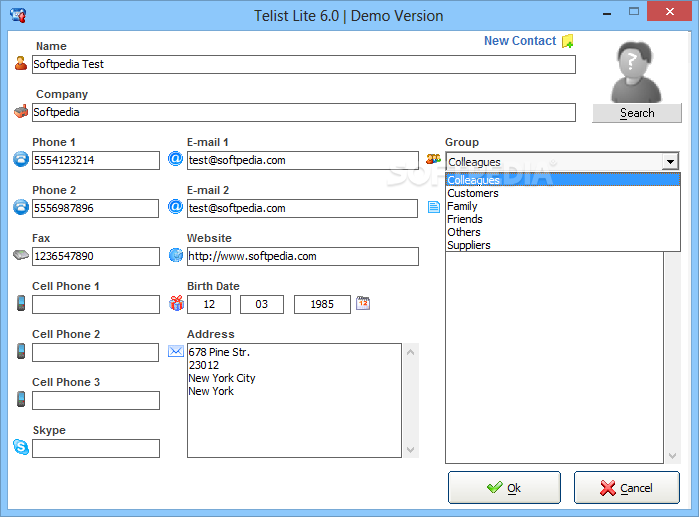Click the person icon beside the Name field
The height and width of the screenshot is (517, 699).
pos(21,63)
